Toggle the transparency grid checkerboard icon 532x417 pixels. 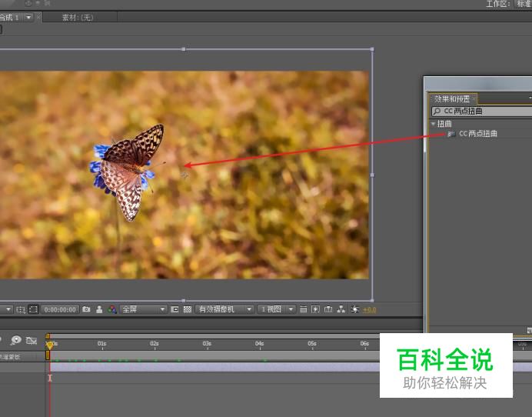pos(188,309)
